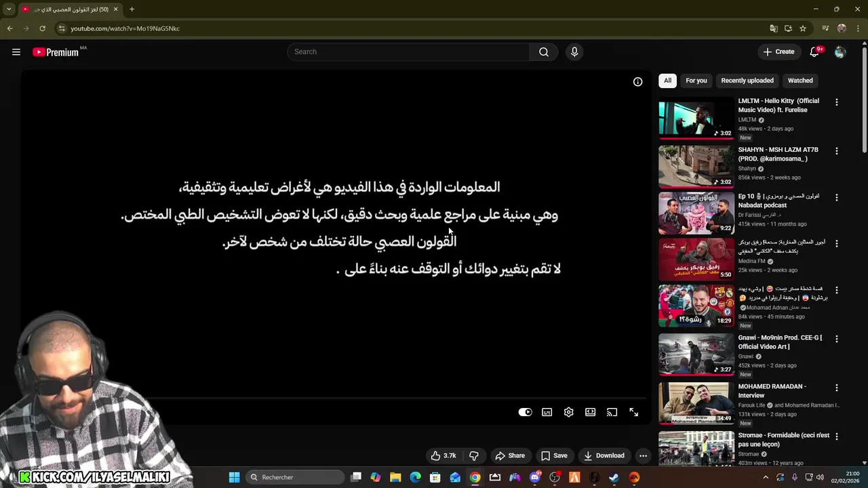Click the Create button

point(778,52)
